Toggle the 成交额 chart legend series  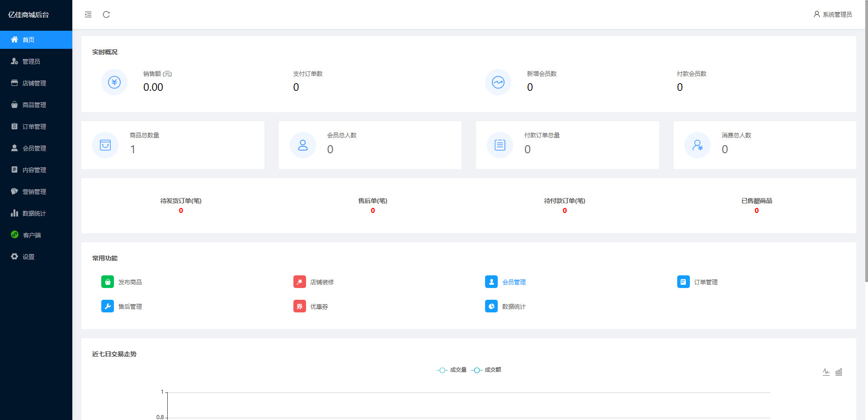(x=486, y=370)
